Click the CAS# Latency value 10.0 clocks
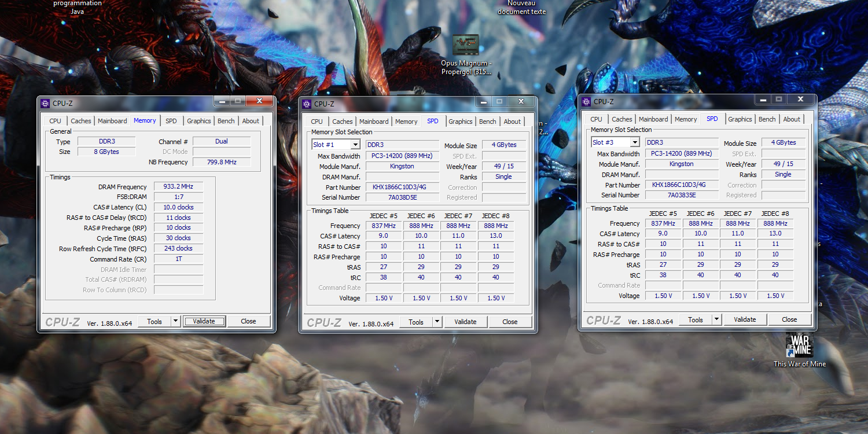868x434 pixels. point(178,207)
